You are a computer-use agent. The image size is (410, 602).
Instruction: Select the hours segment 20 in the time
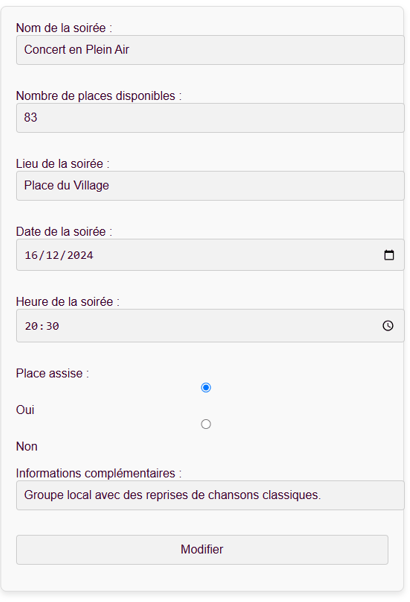click(31, 326)
